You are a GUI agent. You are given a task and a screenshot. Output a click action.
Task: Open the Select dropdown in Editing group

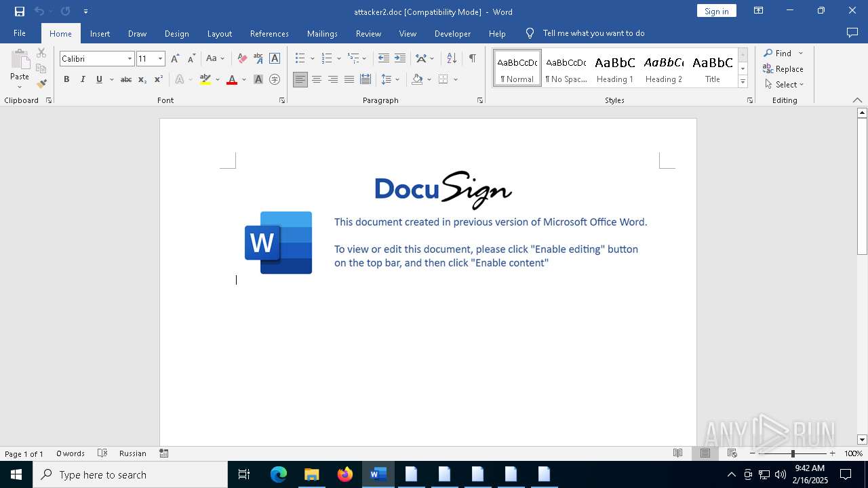pos(785,85)
